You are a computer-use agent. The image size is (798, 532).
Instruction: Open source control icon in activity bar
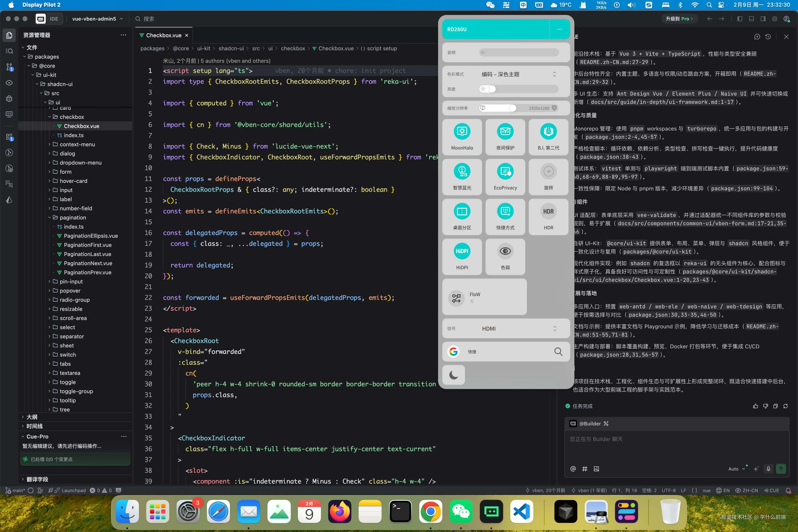9,67
